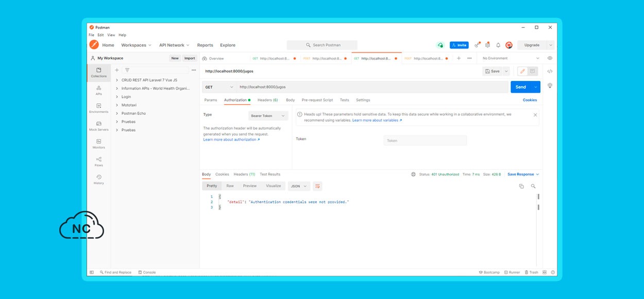The image size is (644, 299).
Task: Open the API Network menu
Action: coord(174,45)
